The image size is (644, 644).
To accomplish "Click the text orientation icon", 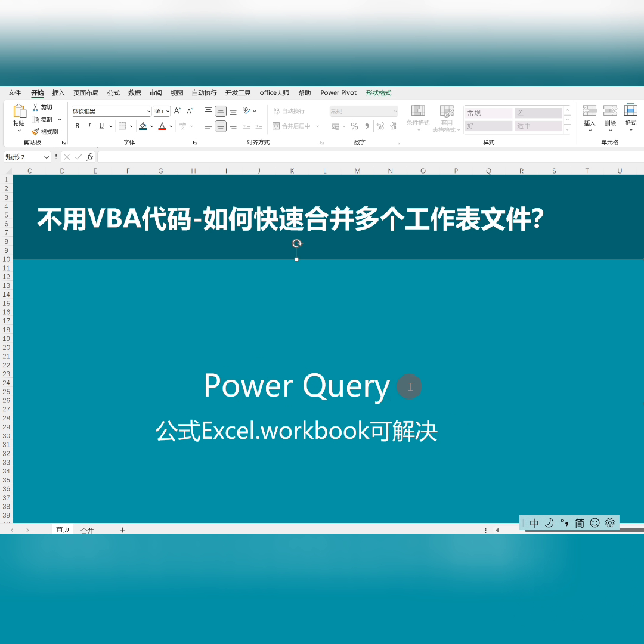I will [246, 111].
